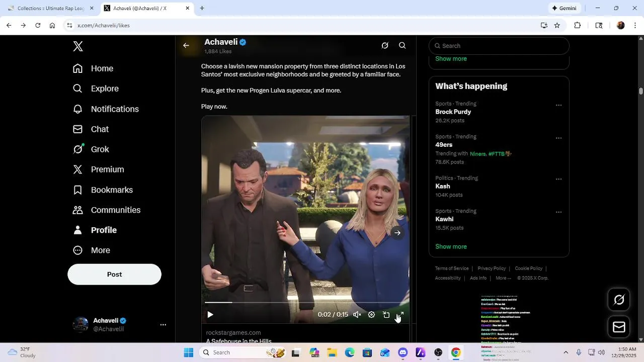644x362 pixels.
Task: Click browser forward button
Action: click(23, 25)
